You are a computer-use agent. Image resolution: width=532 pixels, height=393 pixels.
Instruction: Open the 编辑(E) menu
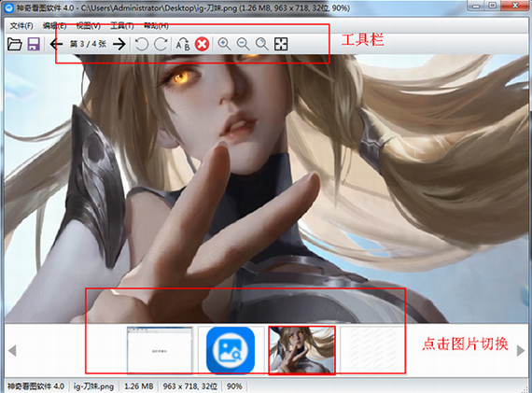coord(55,26)
